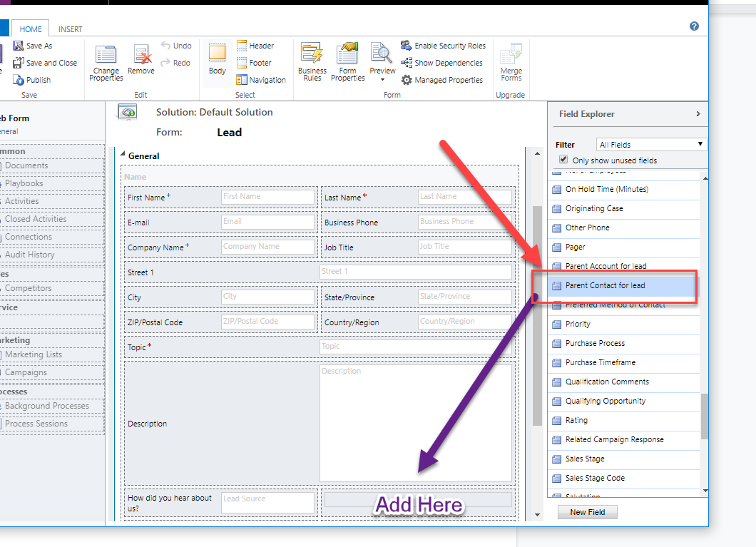This screenshot has width=756, height=547.
Task: Open the help question mark icon
Action: (694, 26)
